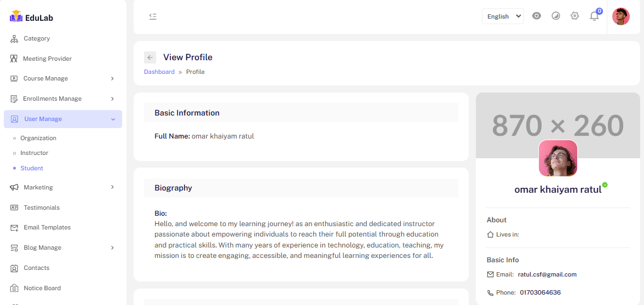Viewport: 644px width, 305px height.
Task: Click the EduLab logo
Action: point(31,17)
